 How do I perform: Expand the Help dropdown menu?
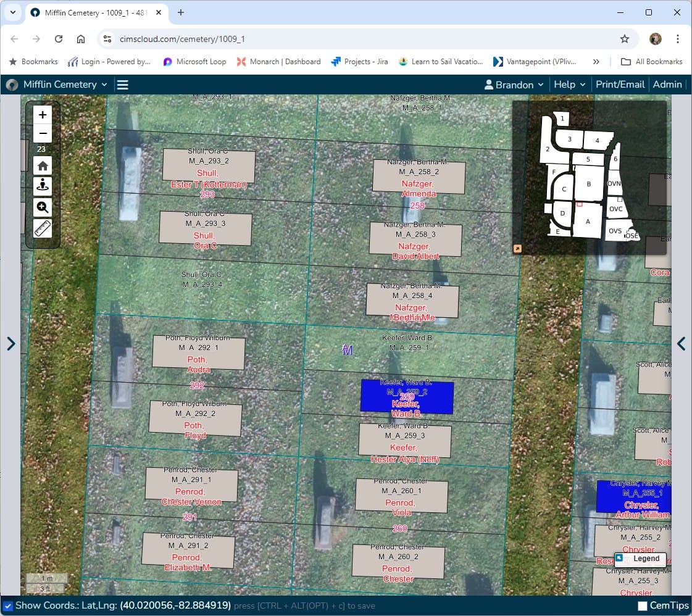pos(569,85)
